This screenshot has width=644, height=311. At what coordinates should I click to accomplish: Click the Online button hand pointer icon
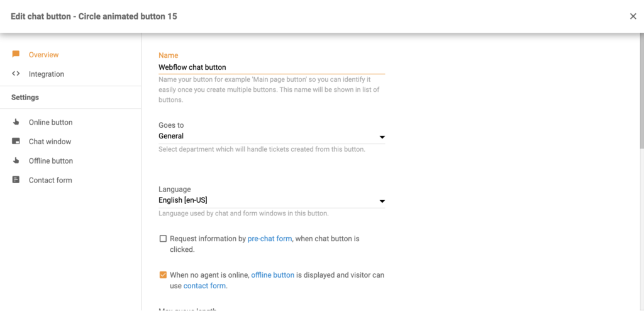[16, 122]
